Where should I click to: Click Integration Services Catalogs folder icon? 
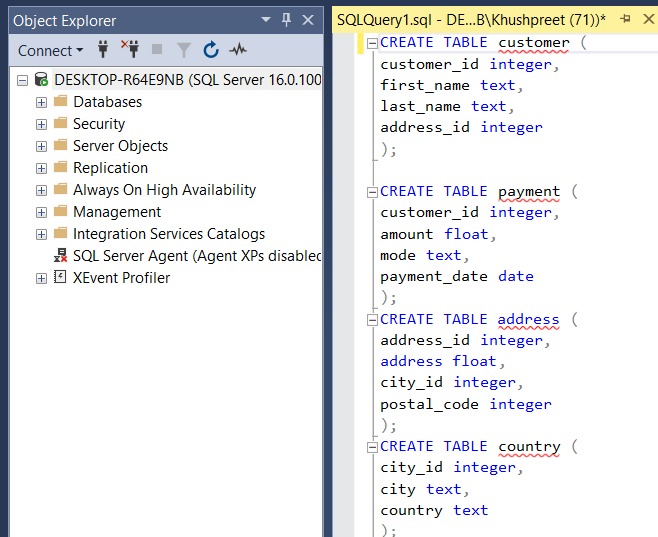(60, 233)
